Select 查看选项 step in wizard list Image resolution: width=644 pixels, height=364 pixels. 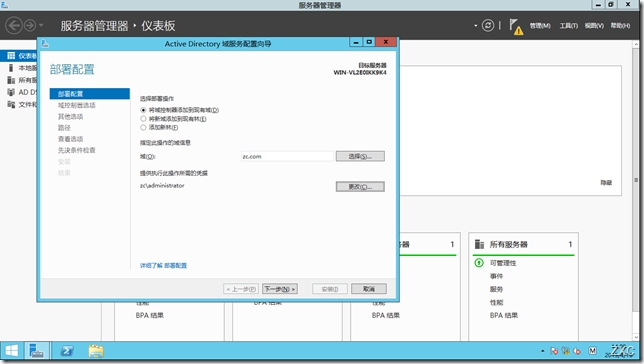tap(71, 139)
